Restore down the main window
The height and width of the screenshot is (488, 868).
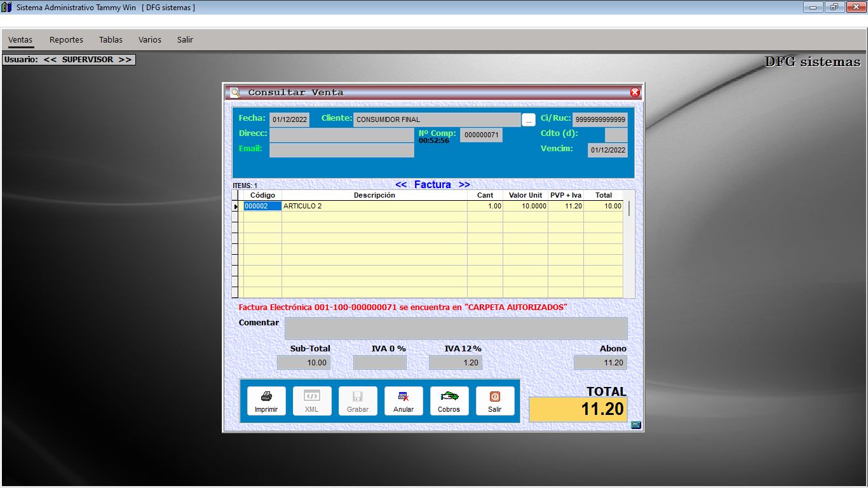834,7
